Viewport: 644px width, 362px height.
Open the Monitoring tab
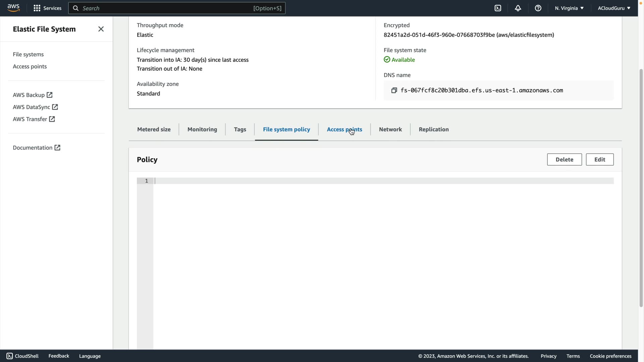pos(202,129)
